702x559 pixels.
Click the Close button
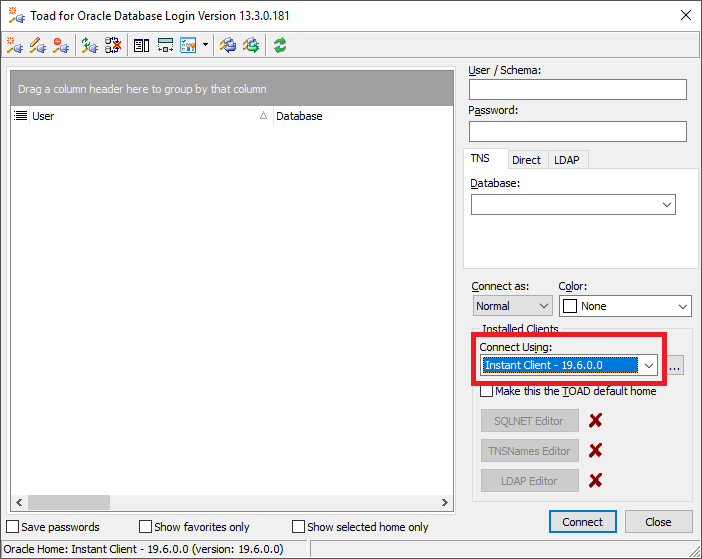click(658, 522)
